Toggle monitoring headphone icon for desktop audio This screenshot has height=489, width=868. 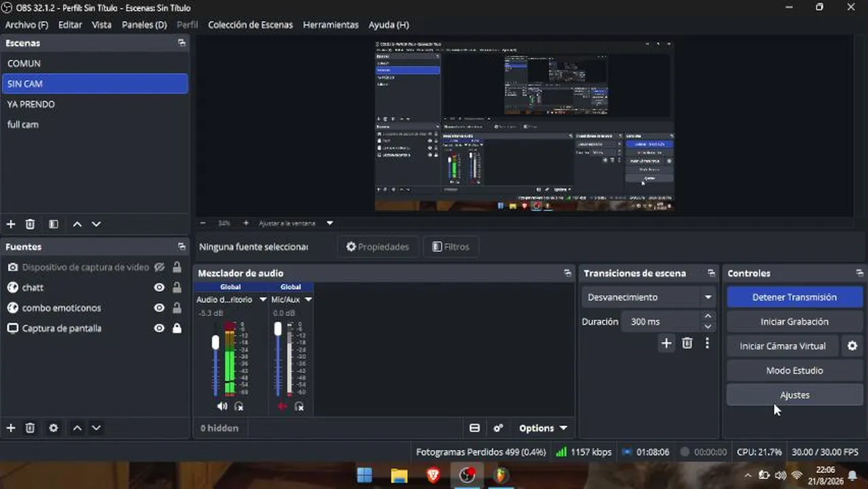click(x=239, y=406)
